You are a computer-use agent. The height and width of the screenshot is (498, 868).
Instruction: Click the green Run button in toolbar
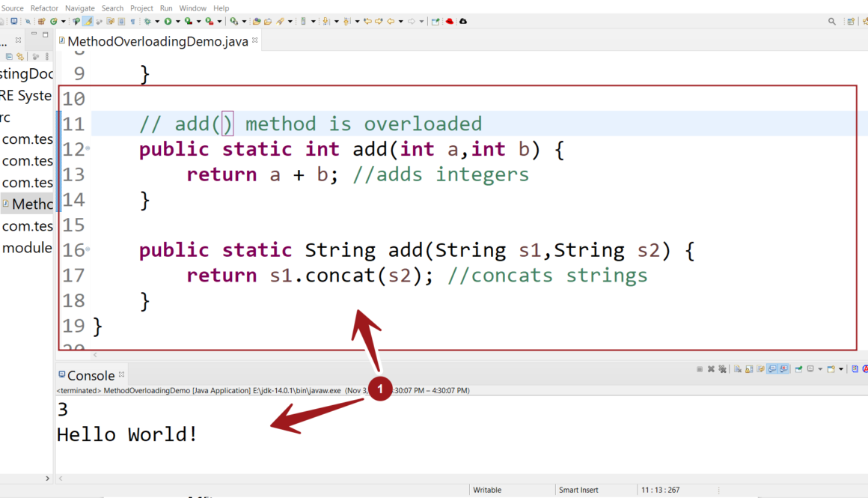(168, 22)
